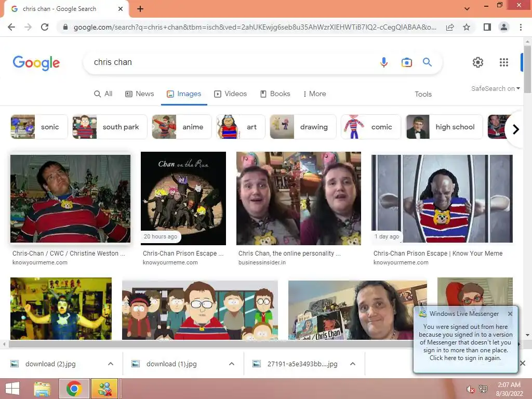Open the download (1).jpg file
The width and height of the screenshot is (532, 399).
pyautogui.click(x=171, y=364)
